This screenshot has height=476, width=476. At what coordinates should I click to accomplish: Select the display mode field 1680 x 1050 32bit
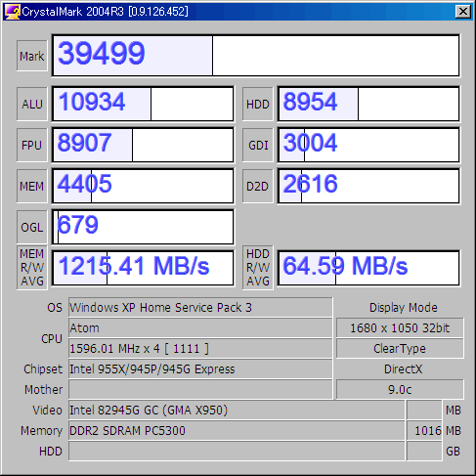tap(400, 327)
